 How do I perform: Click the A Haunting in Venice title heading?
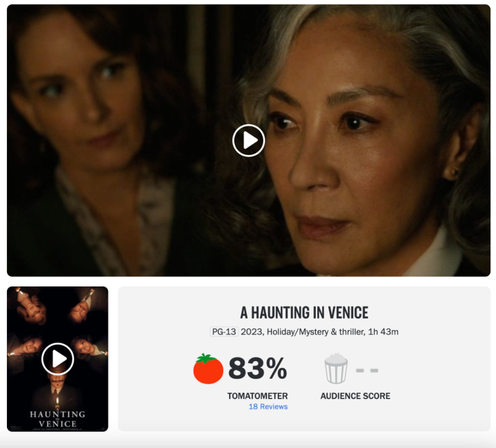(304, 313)
